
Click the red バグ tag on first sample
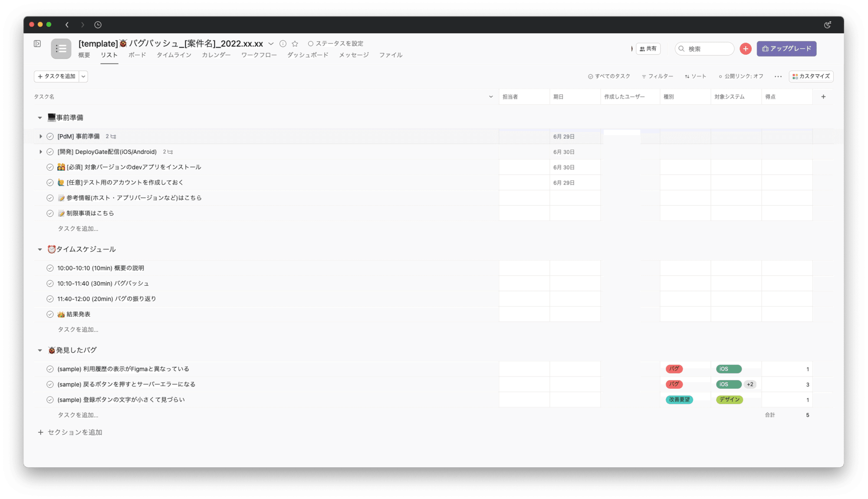click(x=674, y=369)
